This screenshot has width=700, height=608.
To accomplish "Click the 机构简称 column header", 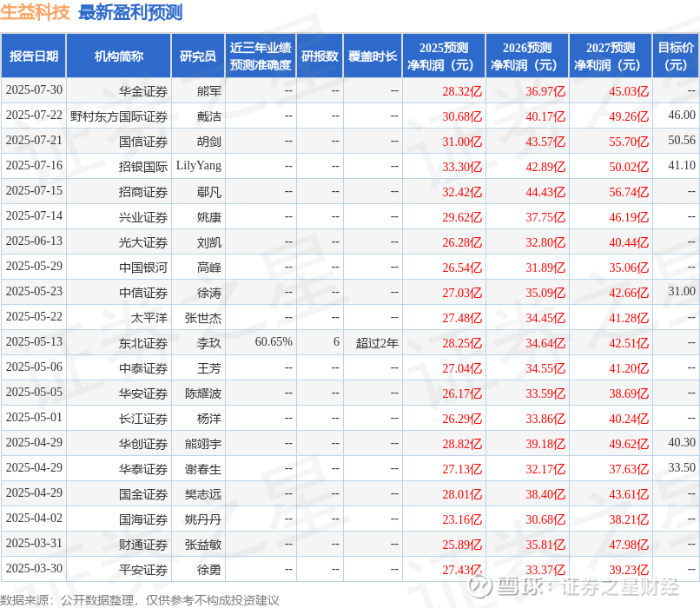I will tap(119, 56).
